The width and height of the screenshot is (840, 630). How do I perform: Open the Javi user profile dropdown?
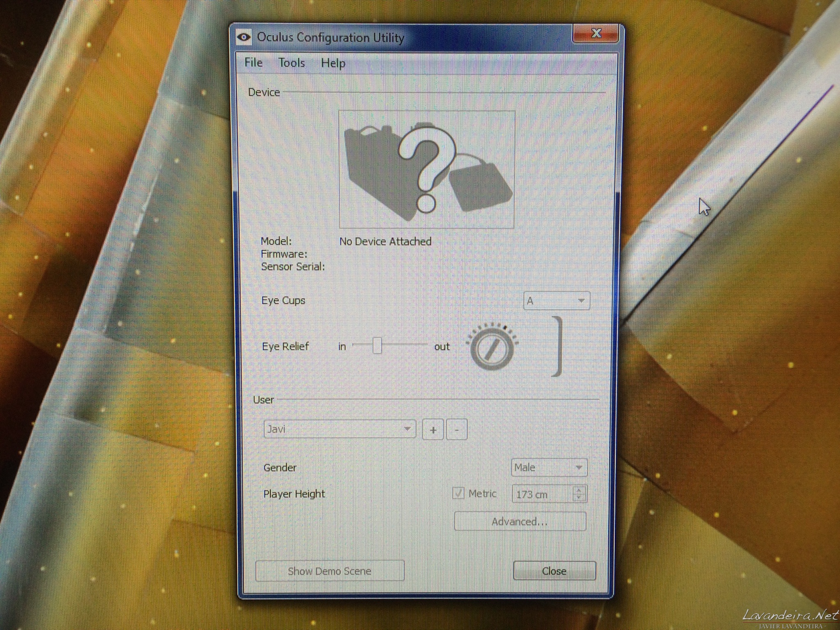tap(339, 429)
